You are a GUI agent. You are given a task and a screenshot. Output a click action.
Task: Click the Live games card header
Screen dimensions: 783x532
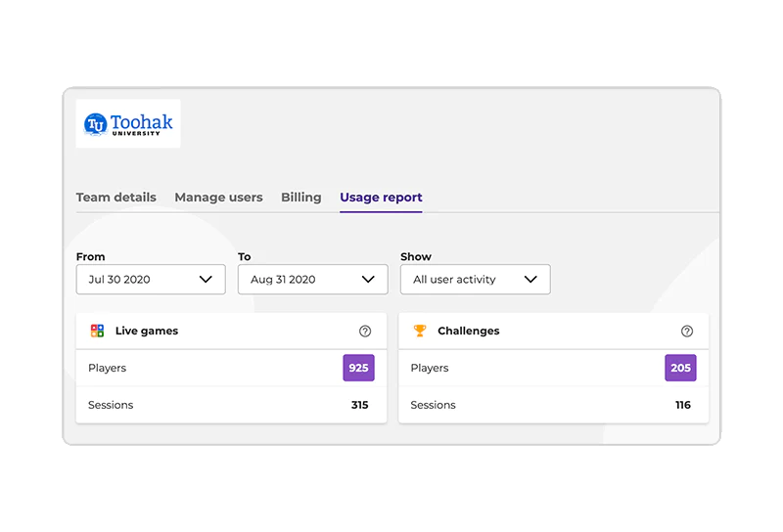click(231, 332)
